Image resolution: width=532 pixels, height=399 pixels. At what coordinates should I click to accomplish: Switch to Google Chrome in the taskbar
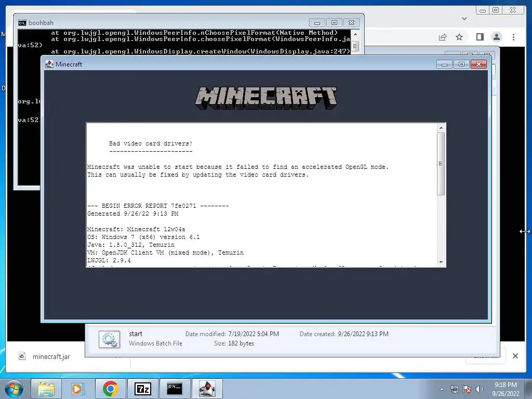[x=110, y=389]
